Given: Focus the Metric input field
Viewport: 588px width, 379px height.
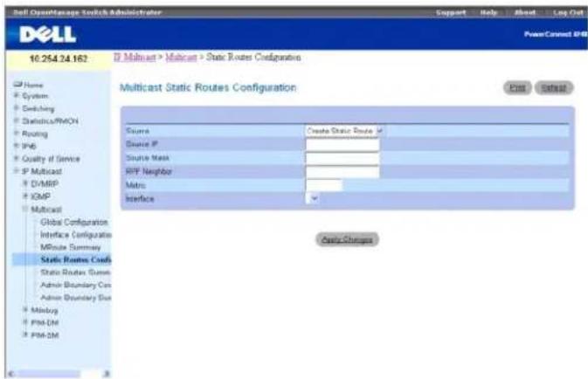Looking at the screenshot, I should pos(324,185).
